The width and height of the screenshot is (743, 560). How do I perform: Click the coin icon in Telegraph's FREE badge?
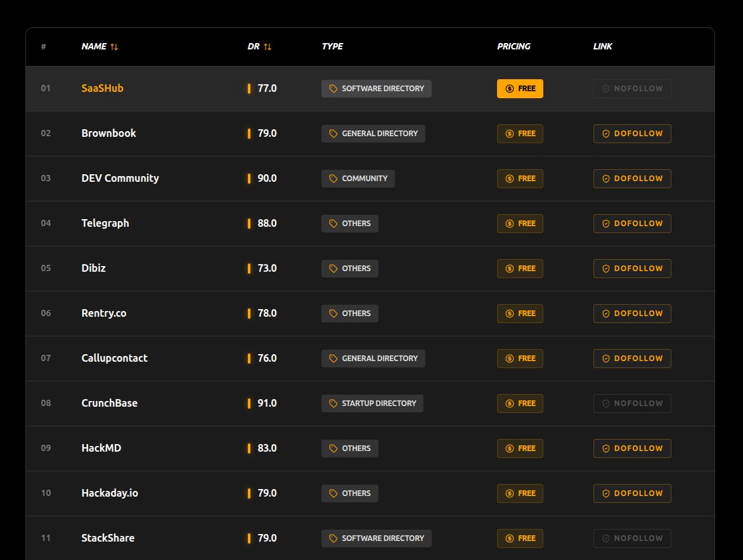click(510, 224)
